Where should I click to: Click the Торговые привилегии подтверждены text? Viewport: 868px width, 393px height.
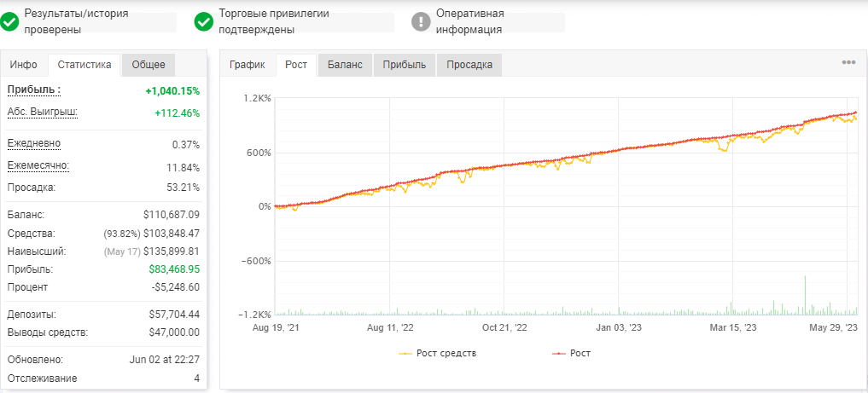pos(274,21)
